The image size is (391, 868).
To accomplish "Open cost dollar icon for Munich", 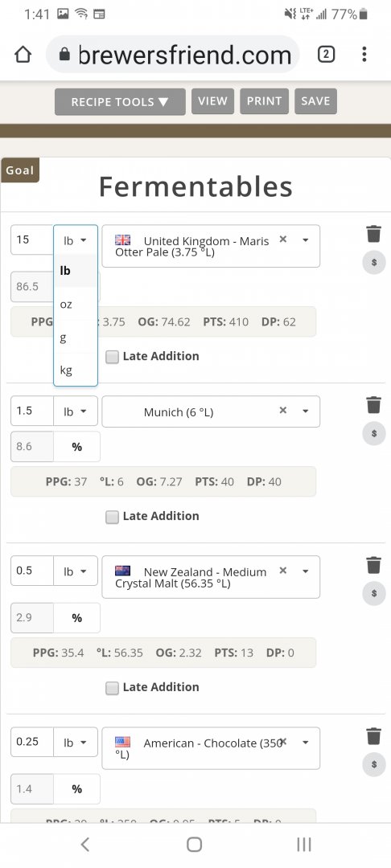I will click(x=374, y=433).
